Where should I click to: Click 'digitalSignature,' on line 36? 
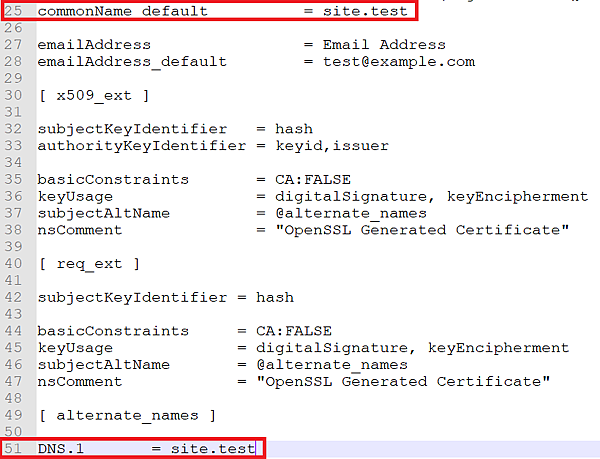(x=355, y=196)
